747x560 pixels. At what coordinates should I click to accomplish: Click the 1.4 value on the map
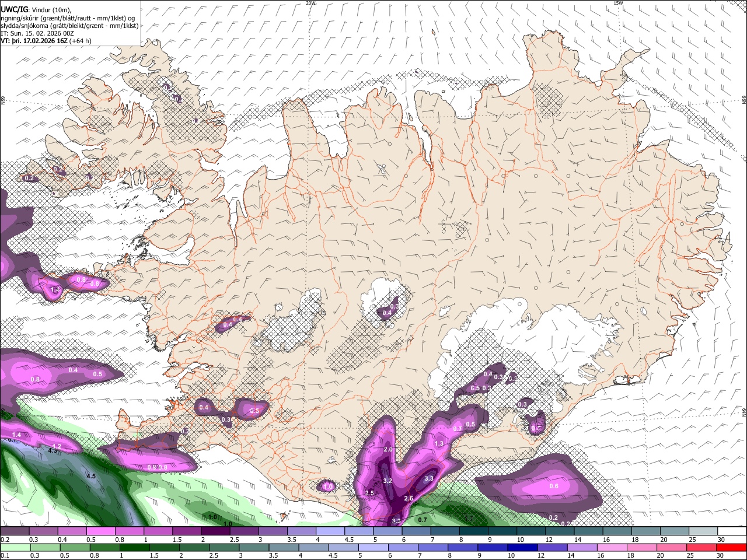point(16,435)
